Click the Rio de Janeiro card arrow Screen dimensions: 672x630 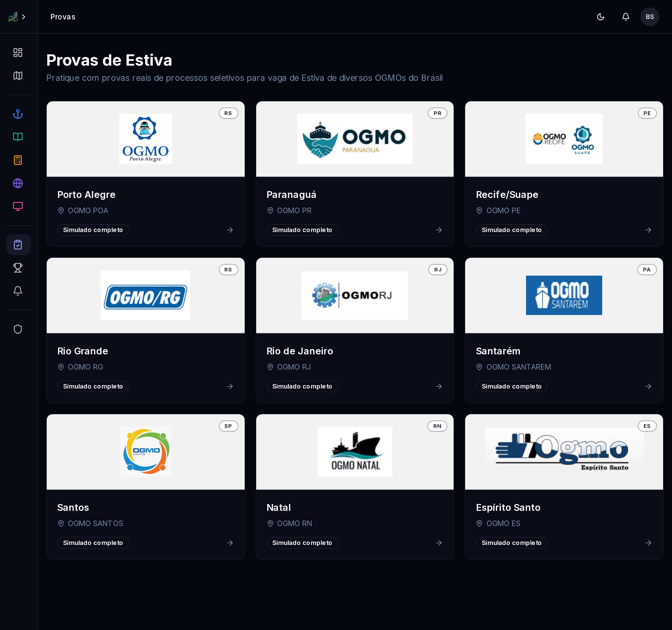439,386
